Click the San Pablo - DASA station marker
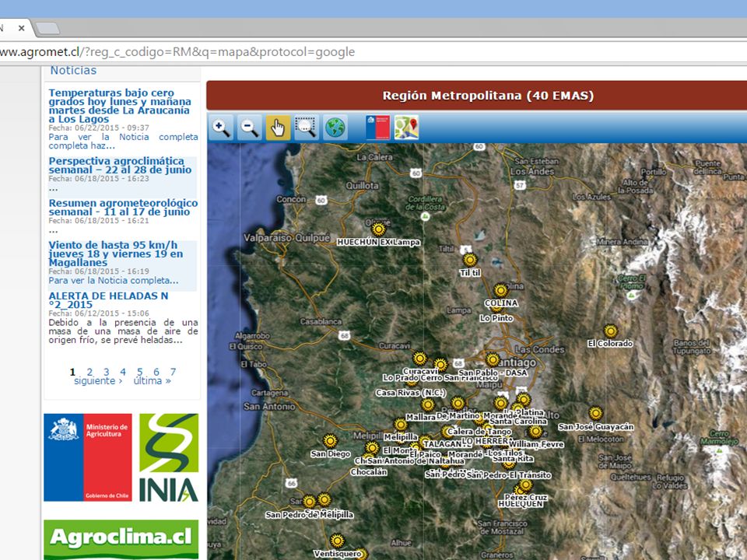Image resolution: width=747 pixels, height=560 pixels. pos(493,359)
